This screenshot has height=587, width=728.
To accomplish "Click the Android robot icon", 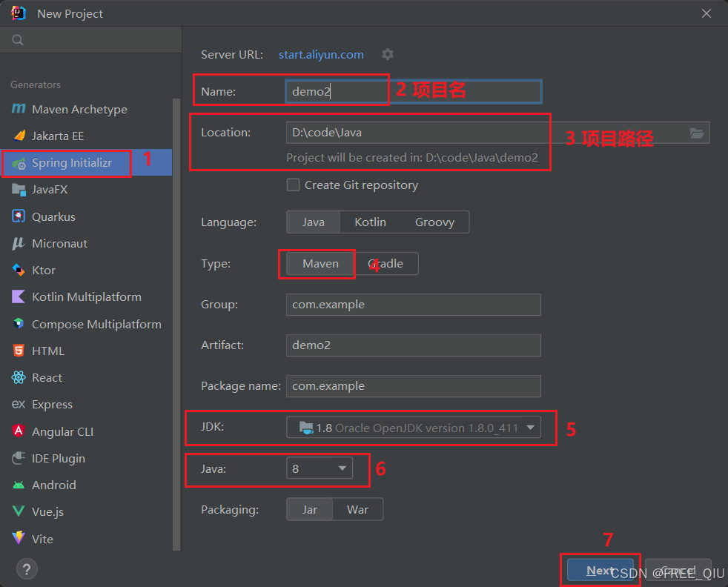I will point(19,485).
